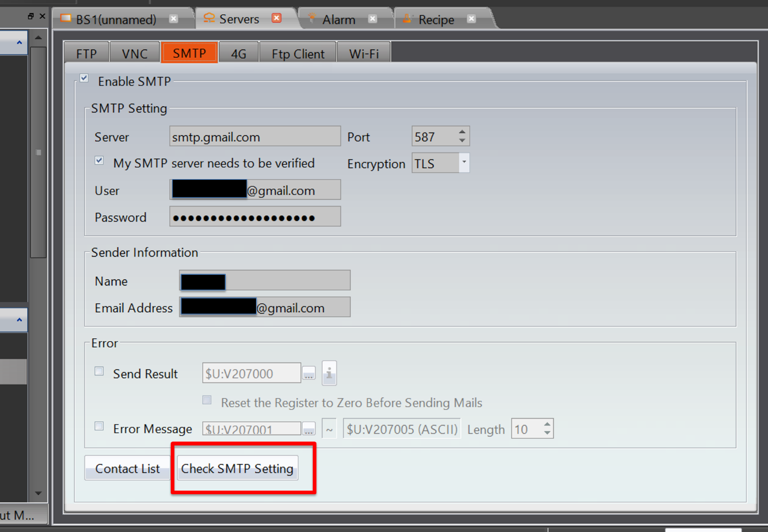The height and width of the screenshot is (532, 768).
Task: Click the Port value field 587
Action: [434, 137]
